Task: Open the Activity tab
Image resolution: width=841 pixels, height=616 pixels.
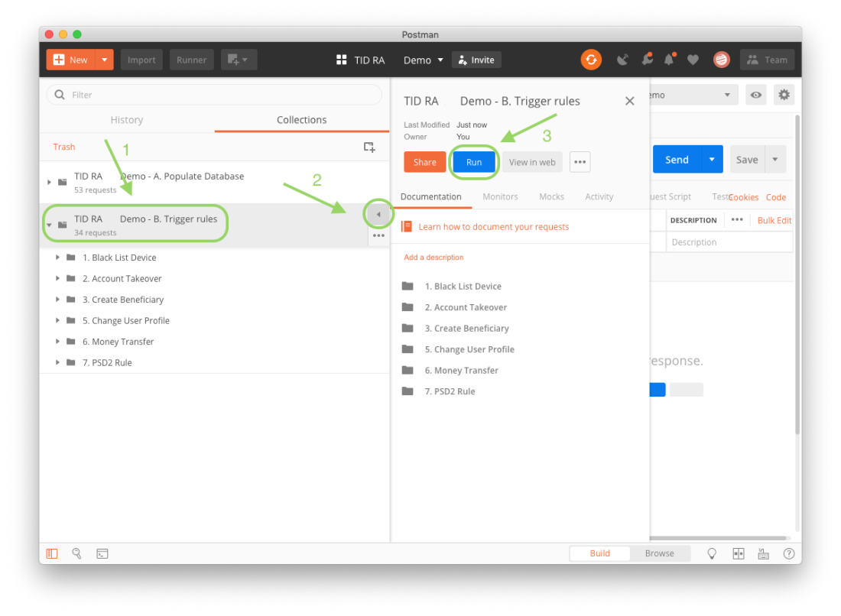Action: (599, 196)
